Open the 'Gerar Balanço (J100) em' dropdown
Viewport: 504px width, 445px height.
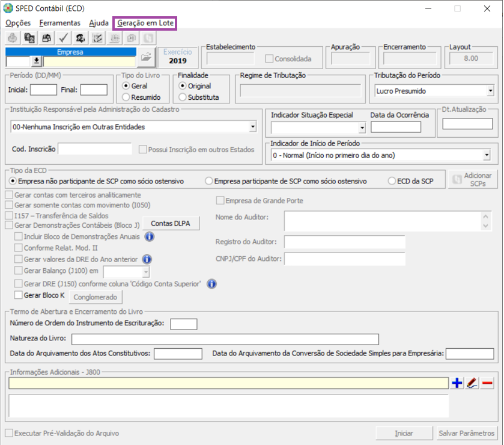[146, 272]
